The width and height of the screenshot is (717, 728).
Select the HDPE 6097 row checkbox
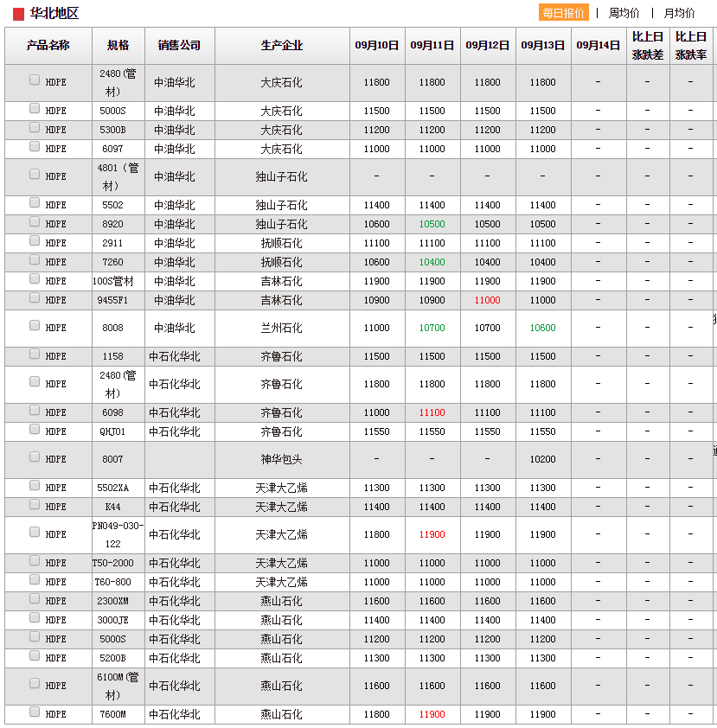click(x=35, y=146)
